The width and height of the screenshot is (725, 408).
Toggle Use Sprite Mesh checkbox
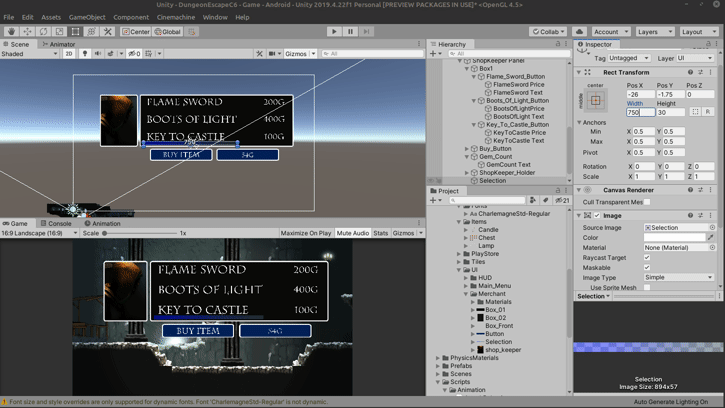point(647,287)
